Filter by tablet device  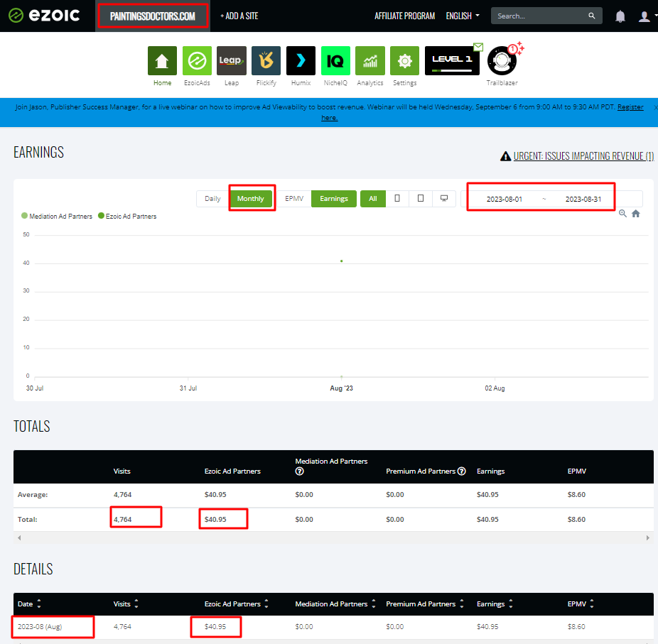coord(421,199)
